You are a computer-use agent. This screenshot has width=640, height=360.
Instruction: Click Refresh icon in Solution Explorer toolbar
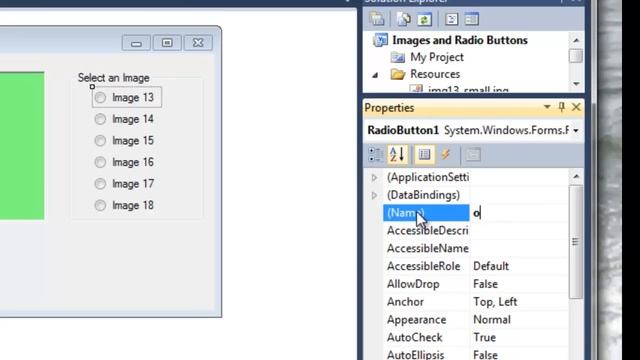[424, 19]
